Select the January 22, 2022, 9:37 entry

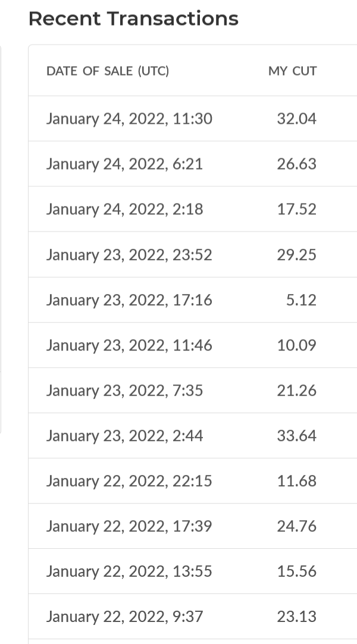click(193, 616)
